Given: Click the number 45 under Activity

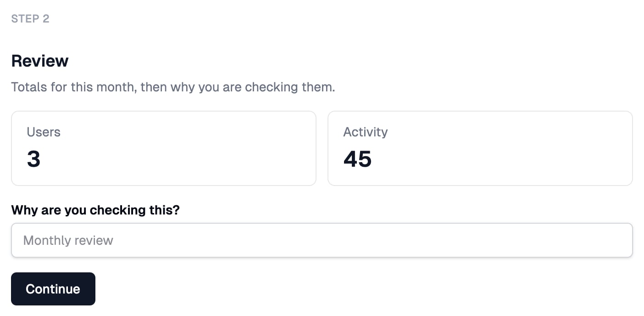Looking at the screenshot, I should 357,159.
